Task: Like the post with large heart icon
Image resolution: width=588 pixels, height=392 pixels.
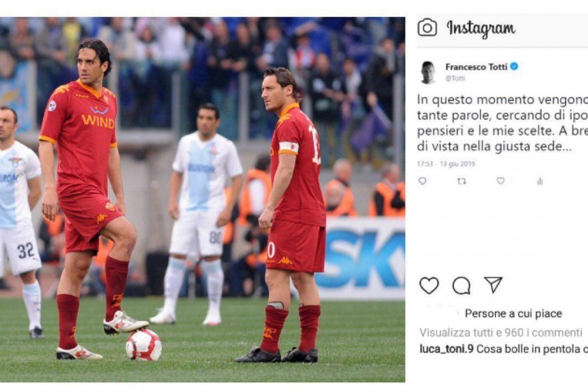Action: pos(429,286)
